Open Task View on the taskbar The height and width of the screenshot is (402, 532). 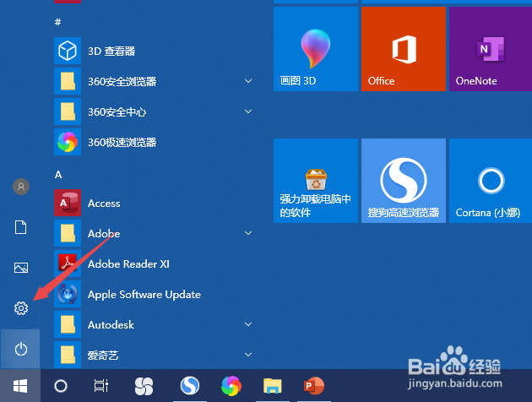[x=101, y=386]
